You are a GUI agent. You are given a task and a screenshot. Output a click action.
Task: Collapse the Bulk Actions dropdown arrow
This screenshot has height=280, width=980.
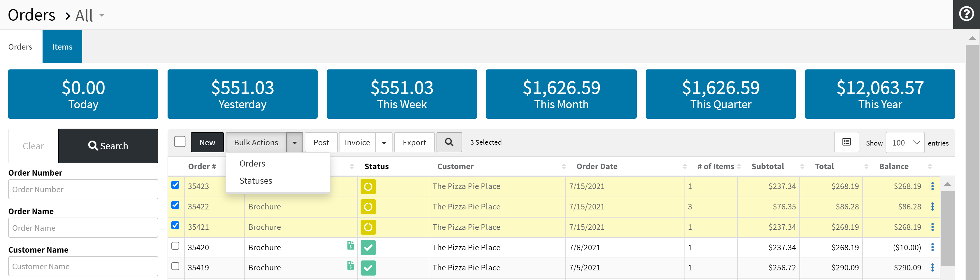click(294, 142)
